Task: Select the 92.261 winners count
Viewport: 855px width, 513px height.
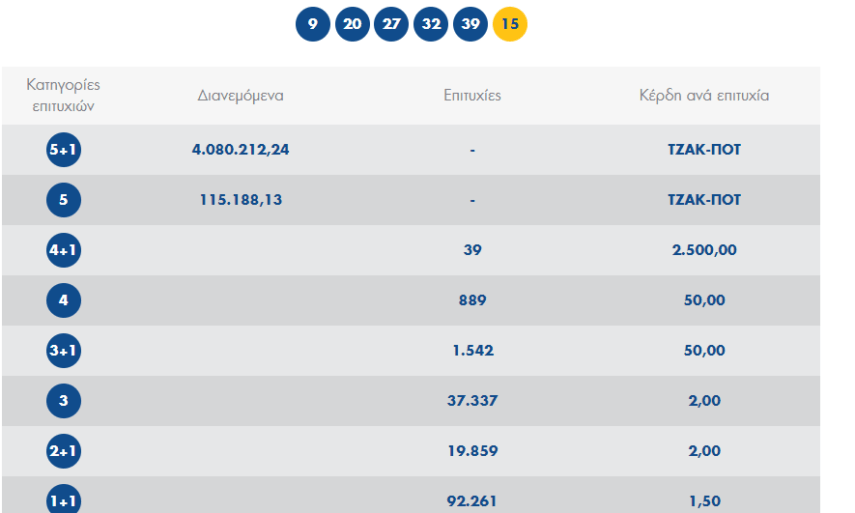Action: pyautogui.click(x=472, y=501)
